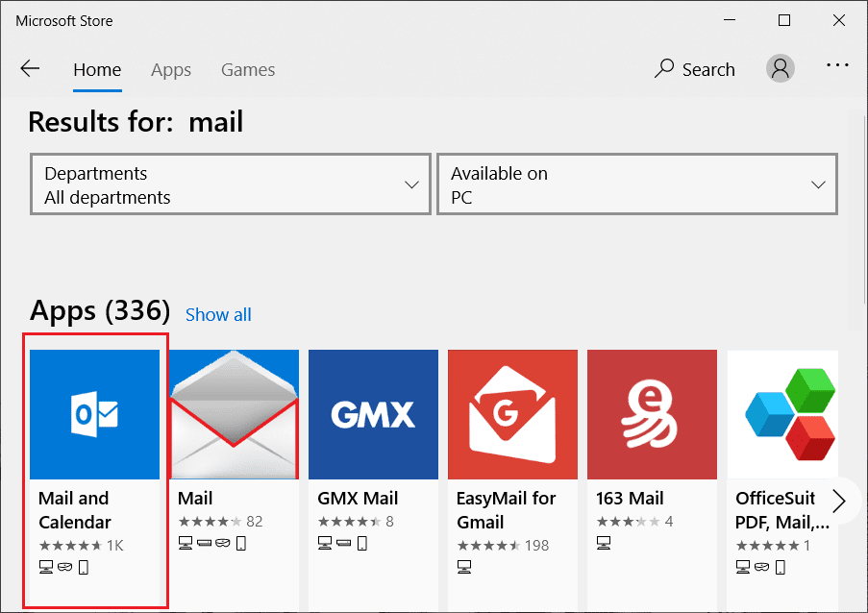
Task: Open the Search magnifier
Action: pos(663,69)
